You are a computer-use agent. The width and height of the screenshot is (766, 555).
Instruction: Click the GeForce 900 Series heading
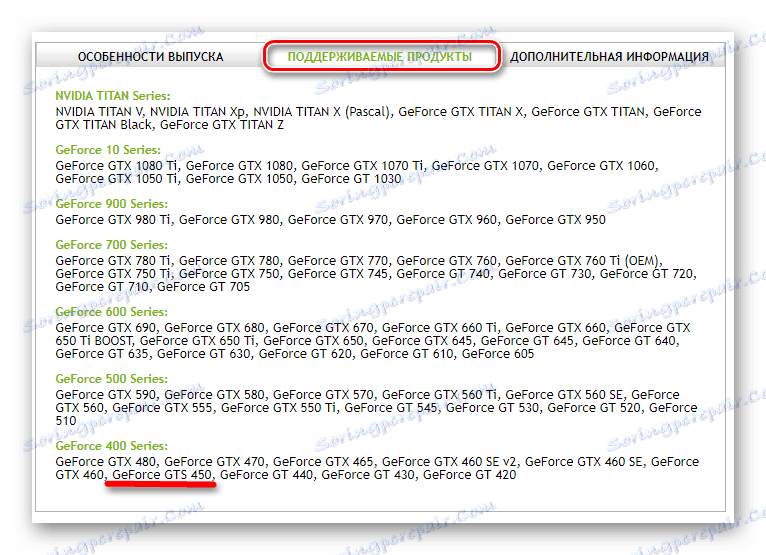[111, 203]
